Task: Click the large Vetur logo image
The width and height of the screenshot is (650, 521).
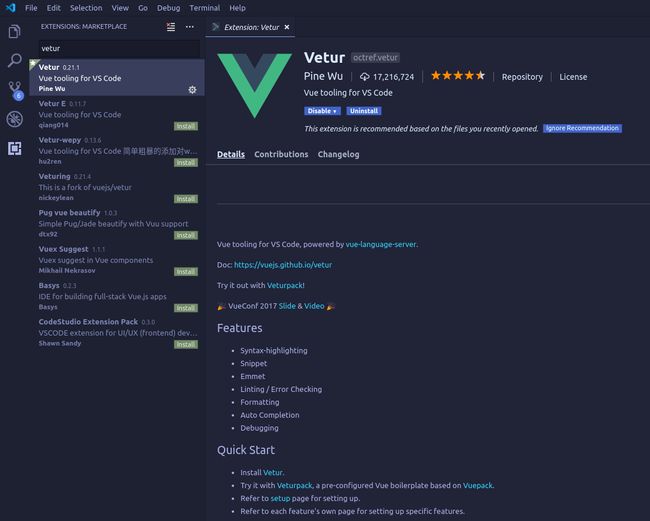Action: (x=255, y=86)
